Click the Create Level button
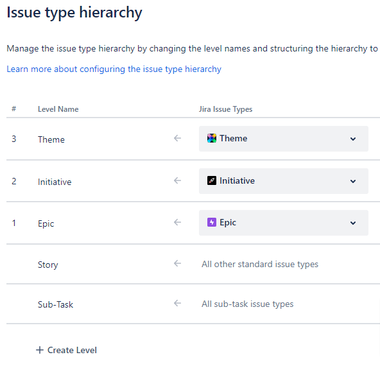Viewport: 380px width, 368px height. pyautogui.click(x=66, y=350)
